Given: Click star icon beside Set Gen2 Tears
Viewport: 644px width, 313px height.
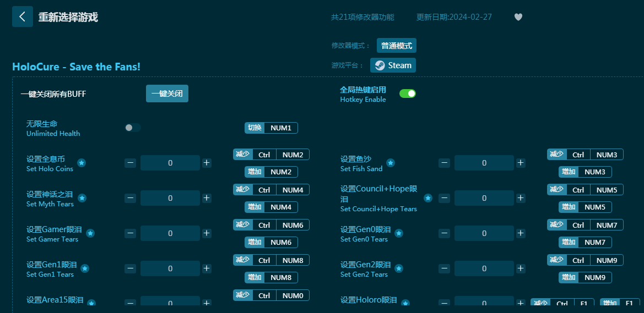Looking at the screenshot, I should [399, 268].
